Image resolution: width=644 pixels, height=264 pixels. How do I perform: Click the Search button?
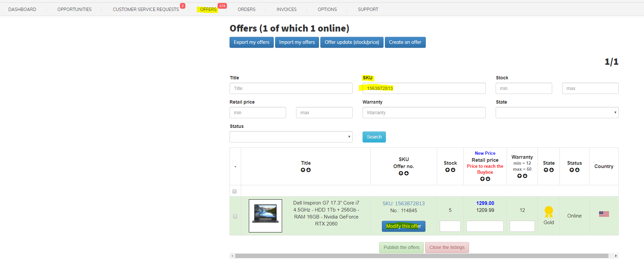374,137
